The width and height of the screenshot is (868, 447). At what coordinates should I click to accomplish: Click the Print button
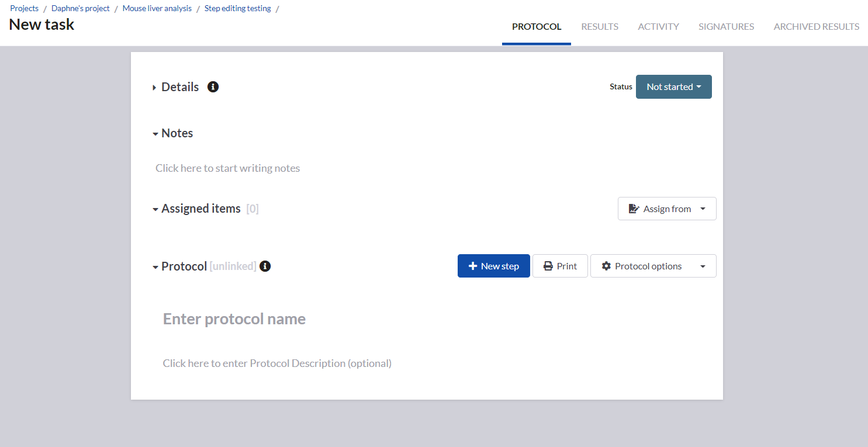pos(560,266)
